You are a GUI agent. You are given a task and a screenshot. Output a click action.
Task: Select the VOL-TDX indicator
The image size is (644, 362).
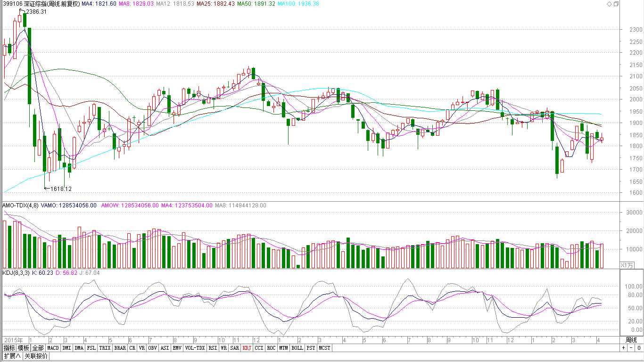click(x=195, y=348)
